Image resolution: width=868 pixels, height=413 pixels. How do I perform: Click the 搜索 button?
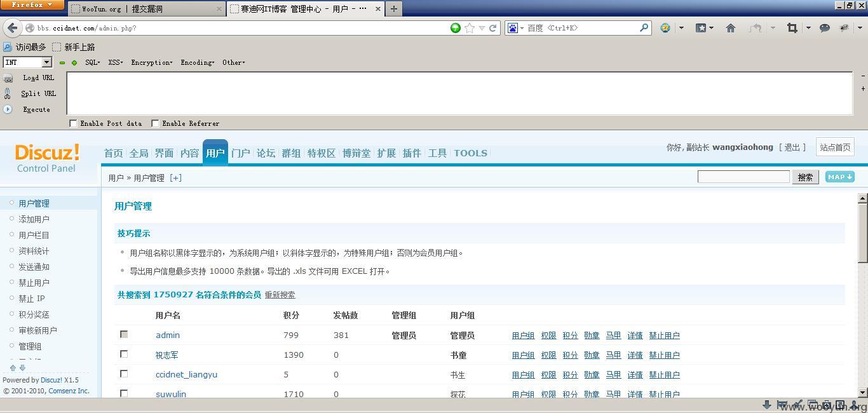pos(805,177)
